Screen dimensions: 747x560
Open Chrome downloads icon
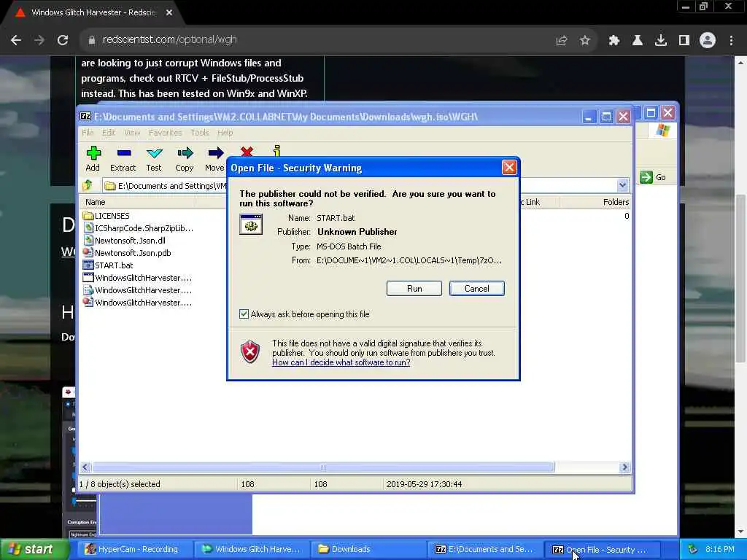coord(661,41)
